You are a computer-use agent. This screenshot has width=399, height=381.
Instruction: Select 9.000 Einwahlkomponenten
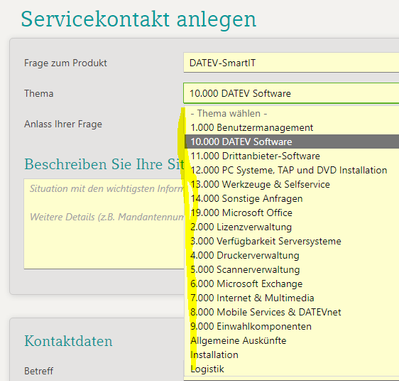[x=292, y=326]
